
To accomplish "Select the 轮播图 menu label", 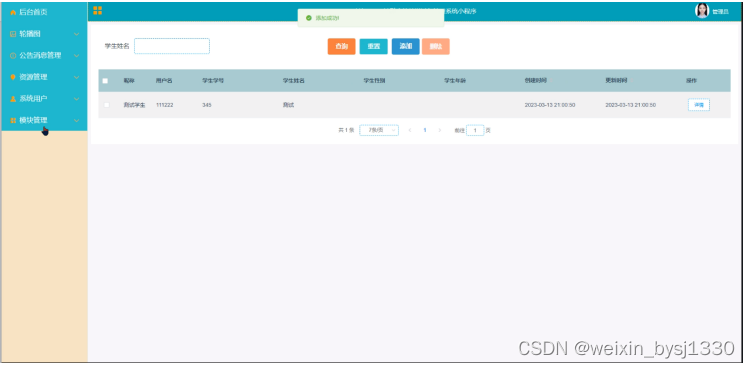I will click(30, 34).
